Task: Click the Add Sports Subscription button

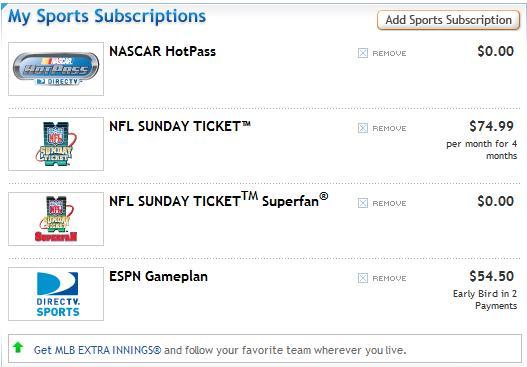Action: coord(448,20)
